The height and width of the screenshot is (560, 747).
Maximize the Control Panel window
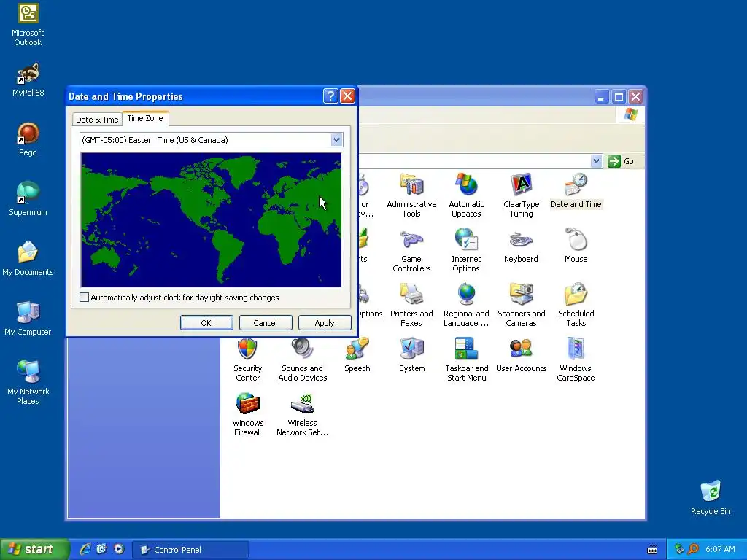[619, 97]
